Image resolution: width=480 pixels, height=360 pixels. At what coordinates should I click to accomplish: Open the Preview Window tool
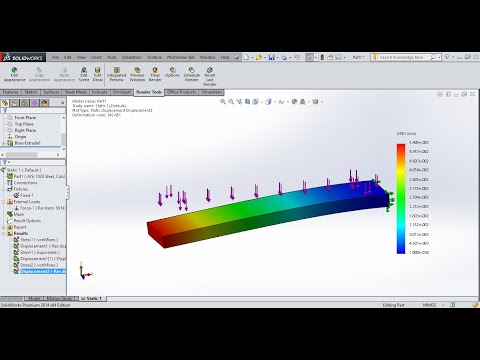[x=137, y=74]
